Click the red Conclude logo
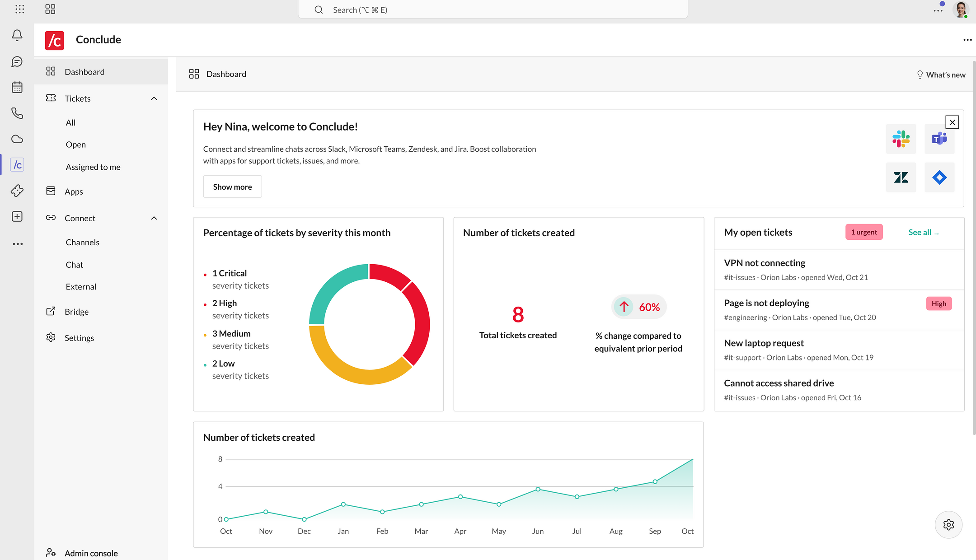The height and width of the screenshot is (560, 976). click(x=54, y=40)
